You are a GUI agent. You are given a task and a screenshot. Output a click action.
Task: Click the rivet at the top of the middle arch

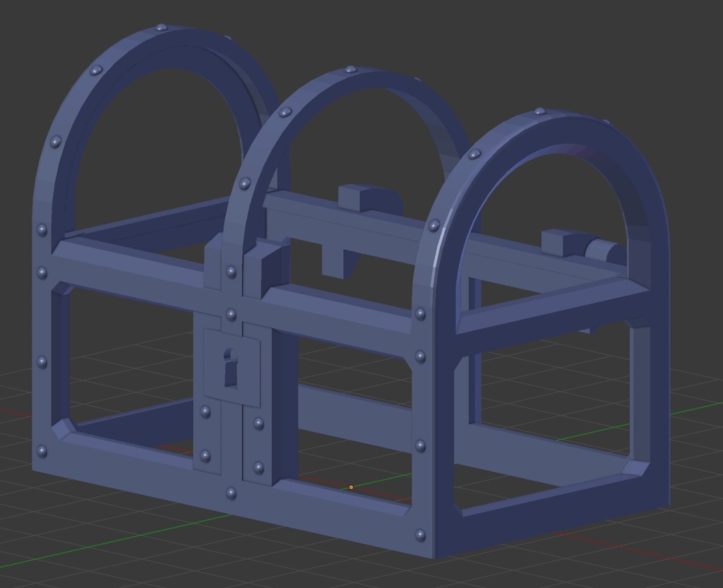[351, 71]
